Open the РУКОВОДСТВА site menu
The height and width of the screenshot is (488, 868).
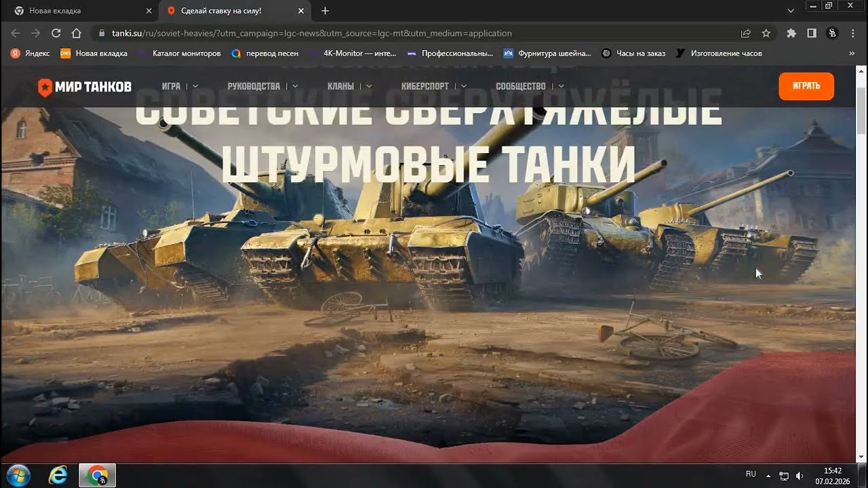click(x=254, y=86)
